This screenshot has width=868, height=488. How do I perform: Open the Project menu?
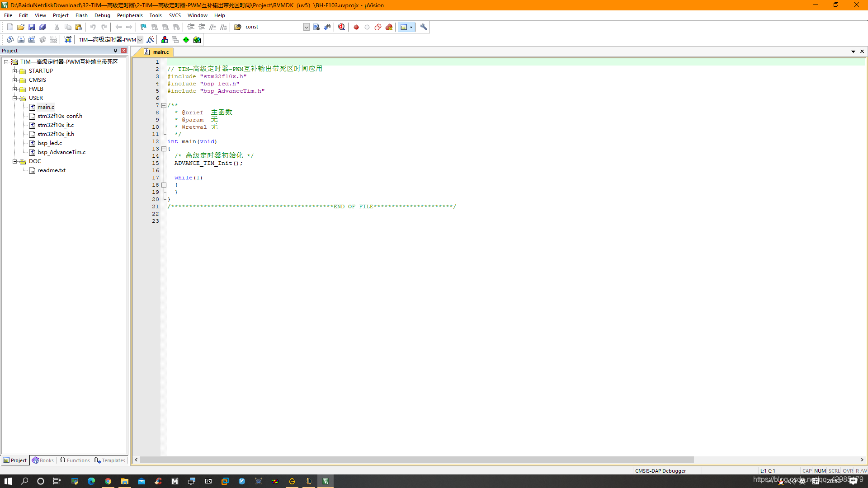point(61,15)
